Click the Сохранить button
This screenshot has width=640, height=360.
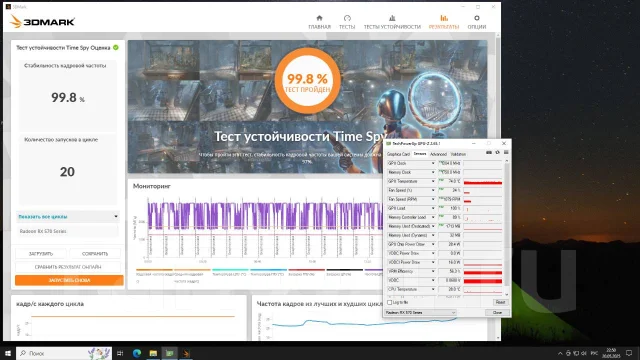click(95, 253)
